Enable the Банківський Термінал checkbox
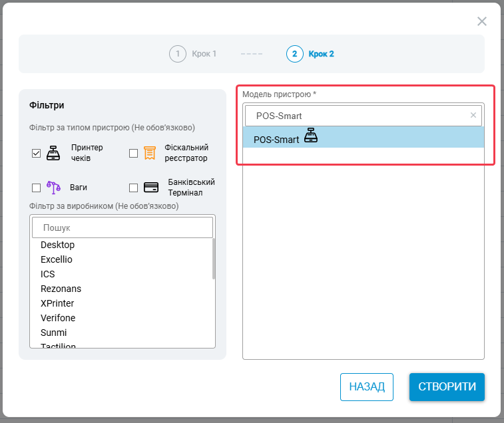 tap(133, 188)
